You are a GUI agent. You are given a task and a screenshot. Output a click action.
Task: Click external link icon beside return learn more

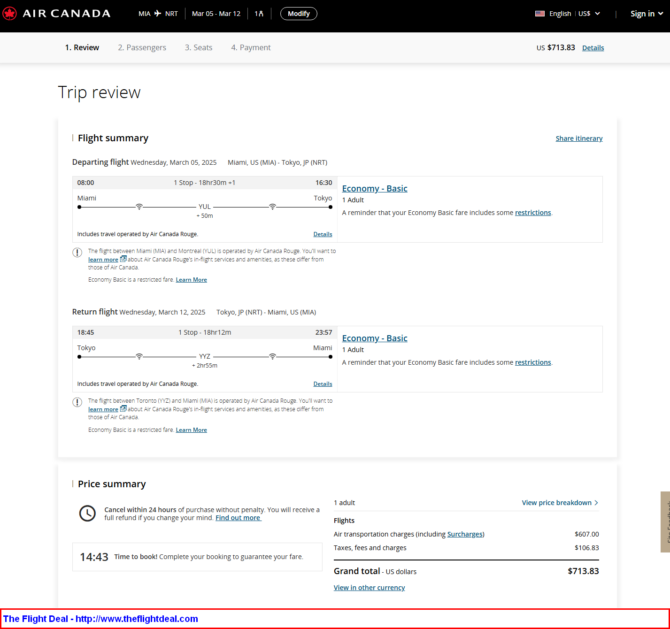[123, 409]
